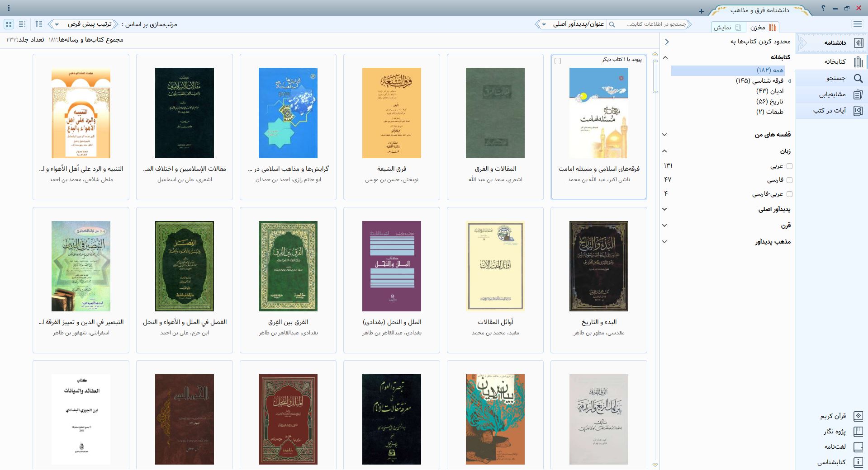Open قرآن کریم from bottom sidebar

pos(841,416)
